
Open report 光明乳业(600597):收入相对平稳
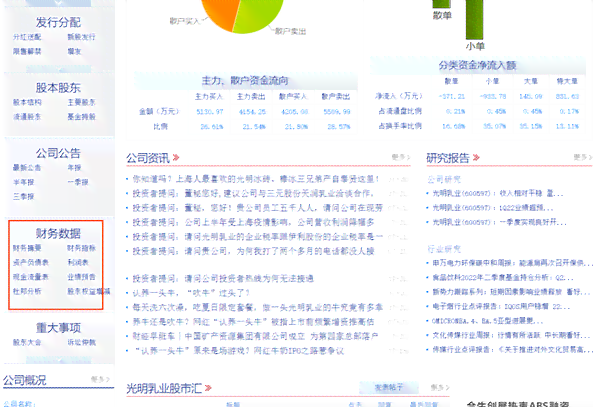498,194
